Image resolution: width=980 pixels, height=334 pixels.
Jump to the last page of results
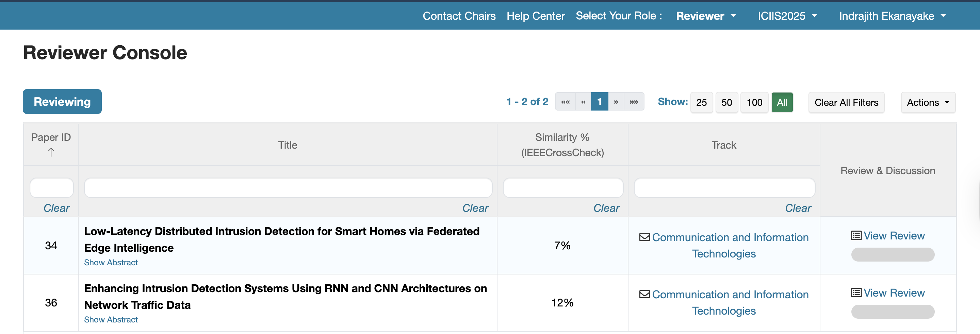[x=634, y=102]
